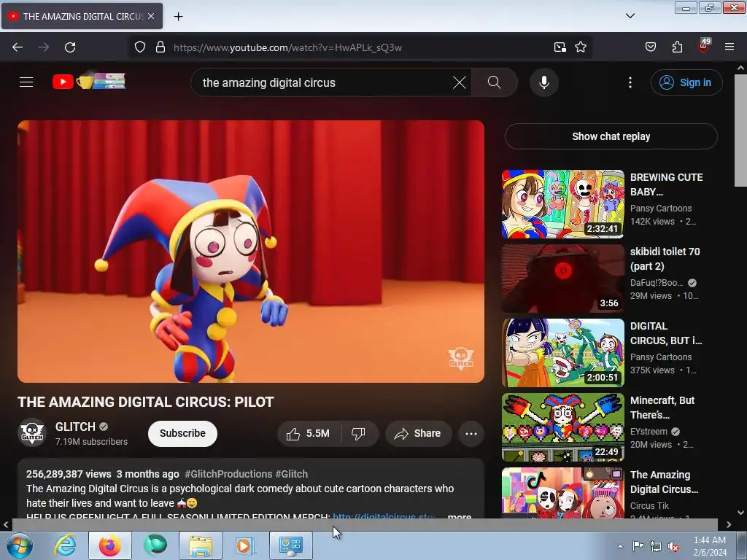Click the skibidi toilet 70 (part 2) title

coord(665,259)
